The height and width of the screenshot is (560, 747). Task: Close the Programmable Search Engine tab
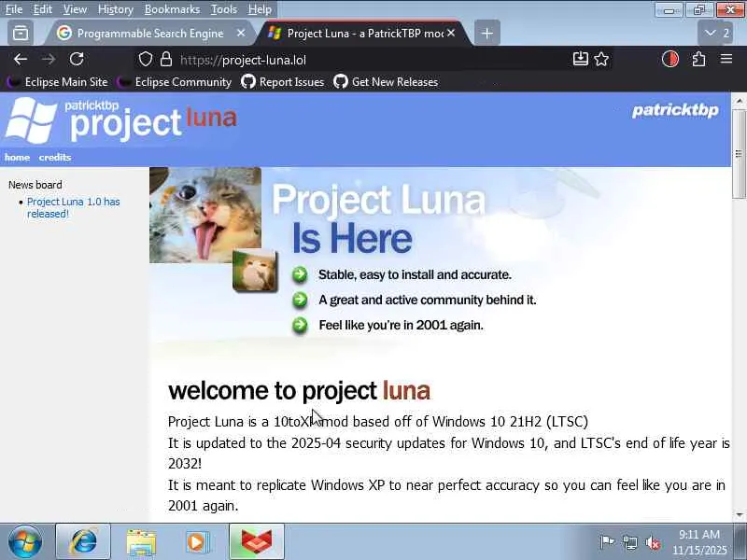(x=241, y=33)
